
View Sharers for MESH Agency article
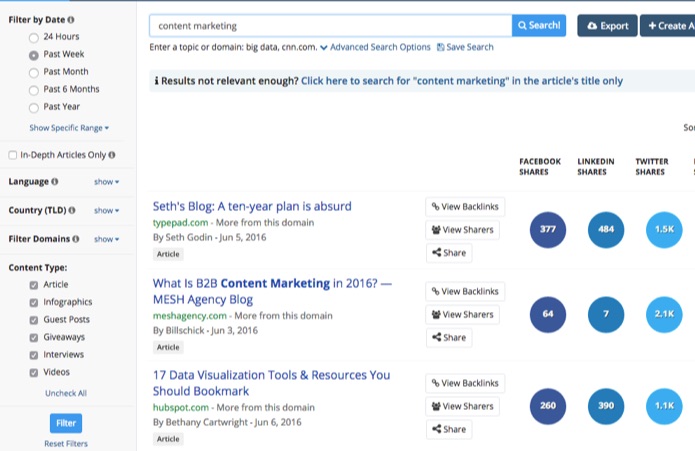coord(462,314)
